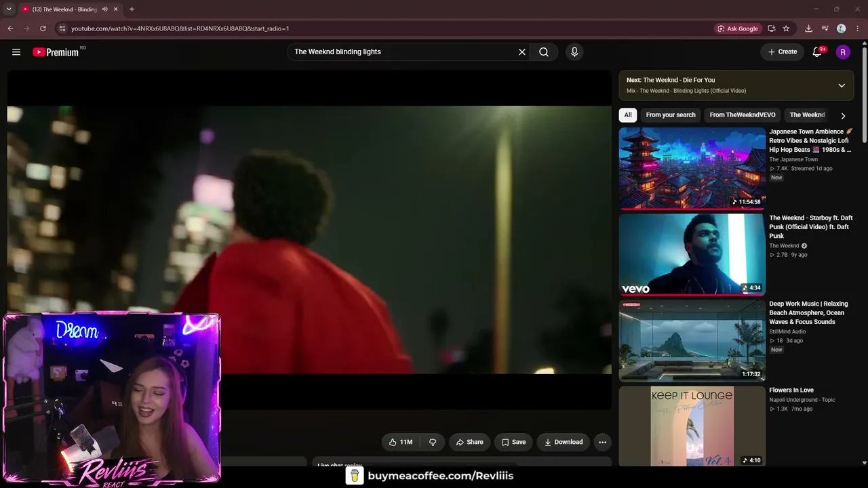Show more filter chips with right arrow
Image resolution: width=868 pixels, height=488 pixels.
[843, 116]
